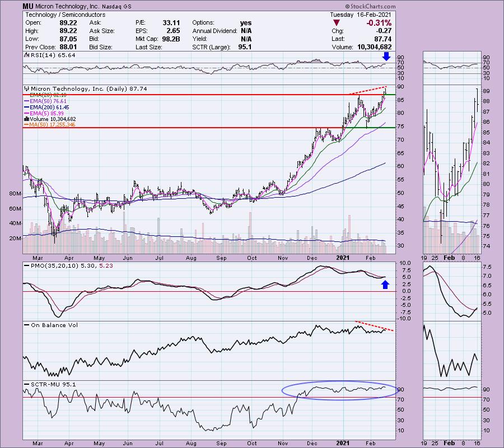Click the Options value yes
The width and height of the screenshot is (504, 448).
[x=246, y=23]
